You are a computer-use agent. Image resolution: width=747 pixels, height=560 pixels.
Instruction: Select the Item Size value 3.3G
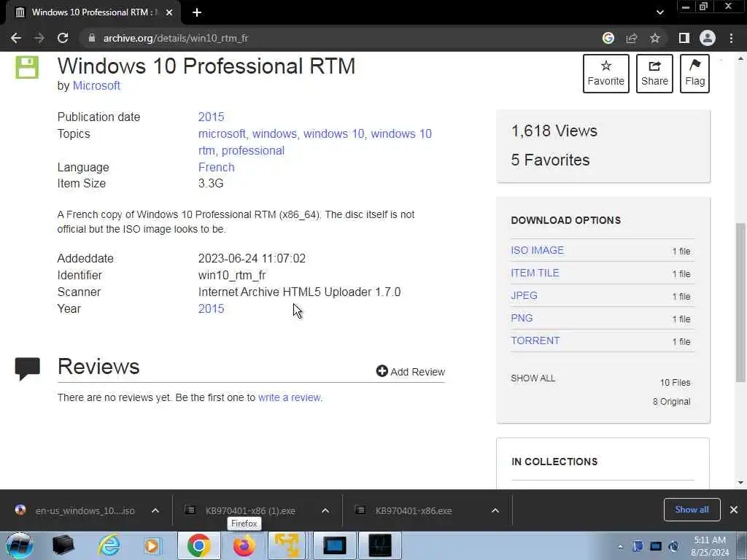[211, 184]
